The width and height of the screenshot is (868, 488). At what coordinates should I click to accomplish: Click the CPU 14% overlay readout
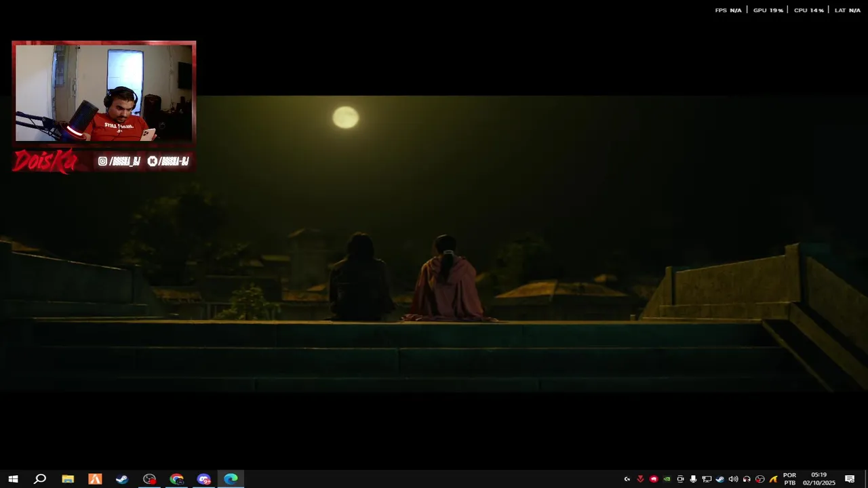(808, 10)
